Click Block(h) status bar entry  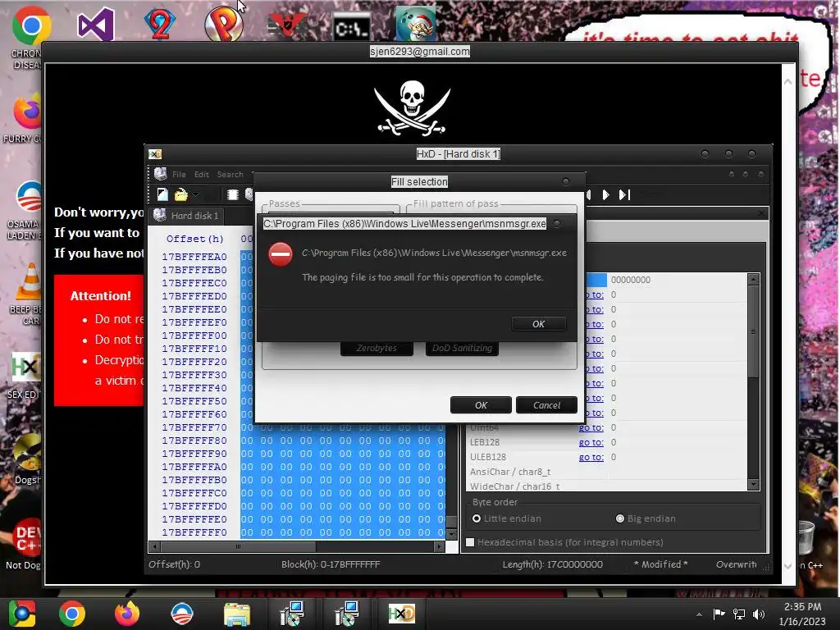(x=331, y=564)
